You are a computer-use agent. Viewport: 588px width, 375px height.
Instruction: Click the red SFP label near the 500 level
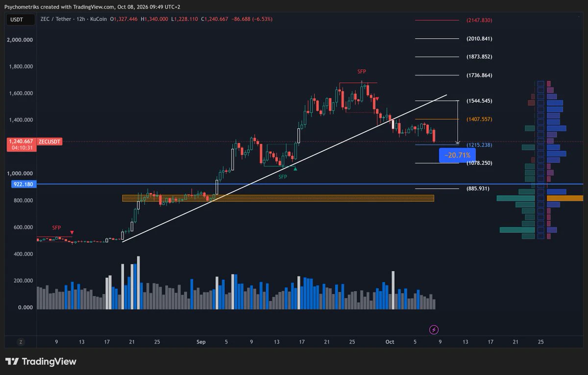pyautogui.click(x=57, y=228)
